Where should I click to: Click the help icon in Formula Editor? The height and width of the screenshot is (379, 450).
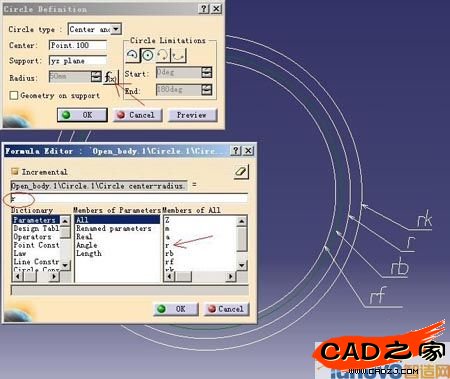[x=235, y=151]
